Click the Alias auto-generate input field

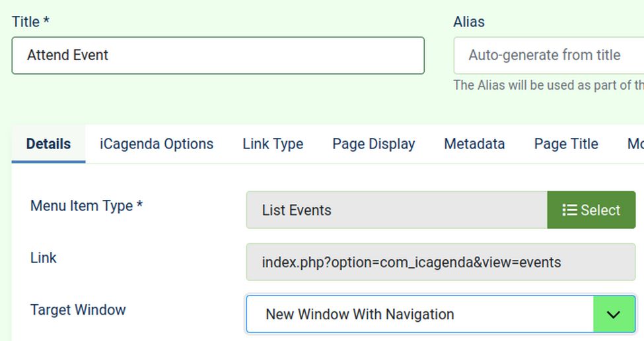[548, 55]
